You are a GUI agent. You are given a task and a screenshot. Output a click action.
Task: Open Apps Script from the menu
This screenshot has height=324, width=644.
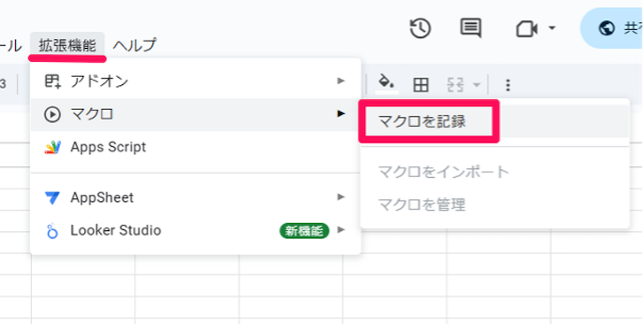195,148
